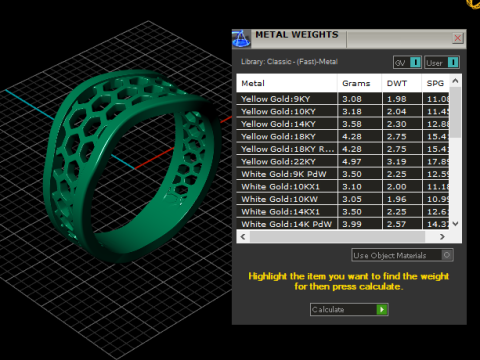The image size is (480, 360).
Task: Toggle the GV library switch
Action: point(407,62)
